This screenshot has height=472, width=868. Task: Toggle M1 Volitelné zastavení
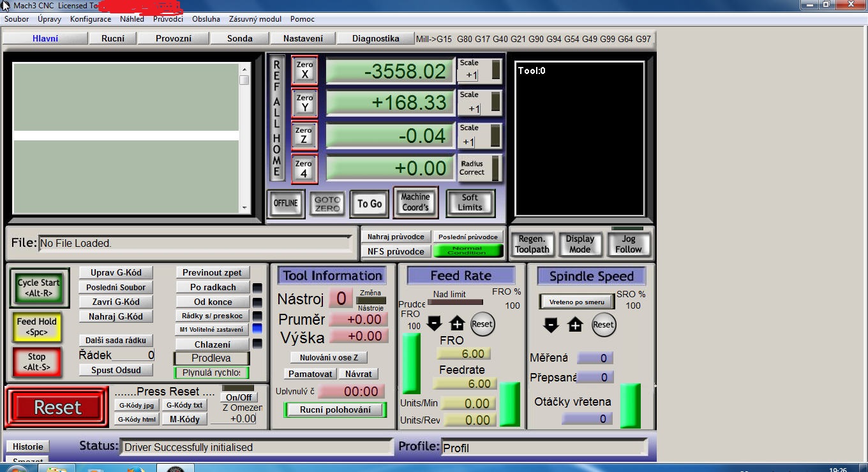(213, 330)
